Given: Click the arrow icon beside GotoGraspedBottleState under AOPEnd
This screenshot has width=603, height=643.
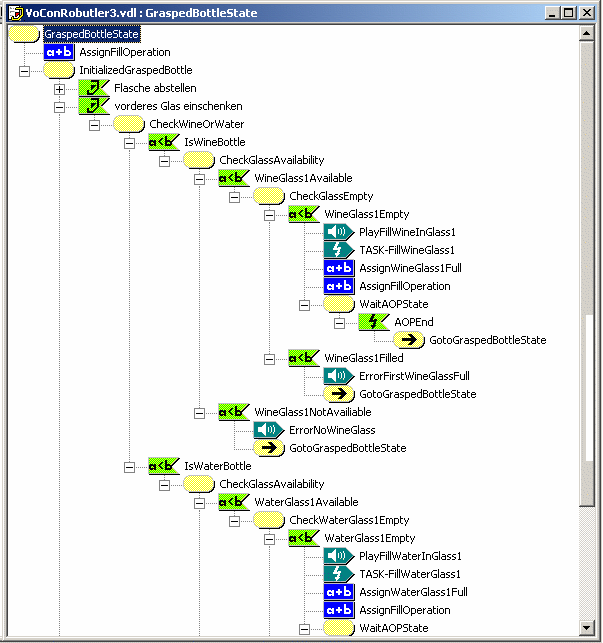Looking at the screenshot, I should [408, 340].
